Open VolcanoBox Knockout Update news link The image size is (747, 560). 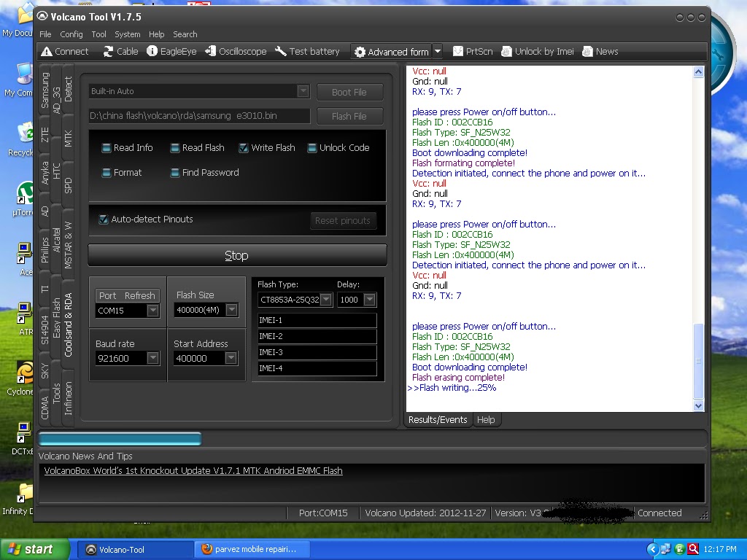[x=193, y=470]
